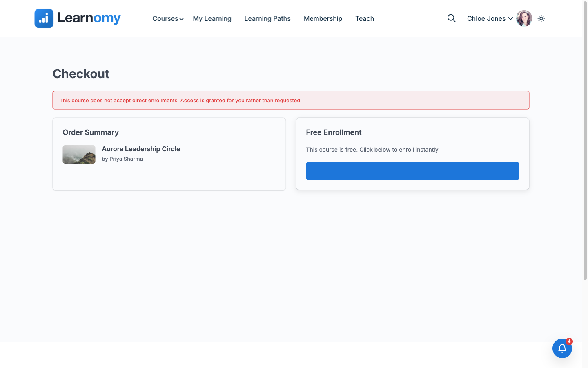Click 'This course is free' description text
Image resolution: width=588 pixels, height=368 pixels.
373,150
